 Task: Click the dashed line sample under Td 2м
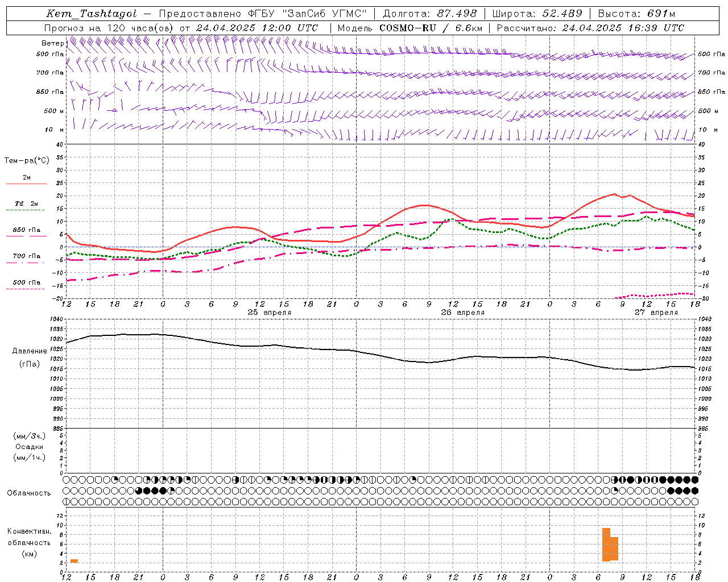click(26, 210)
